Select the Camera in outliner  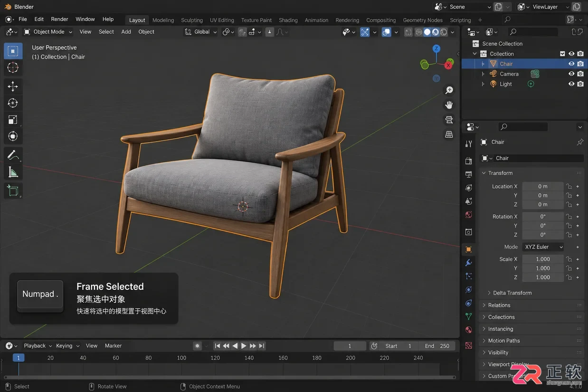pyautogui.click(x=509, y=74)
